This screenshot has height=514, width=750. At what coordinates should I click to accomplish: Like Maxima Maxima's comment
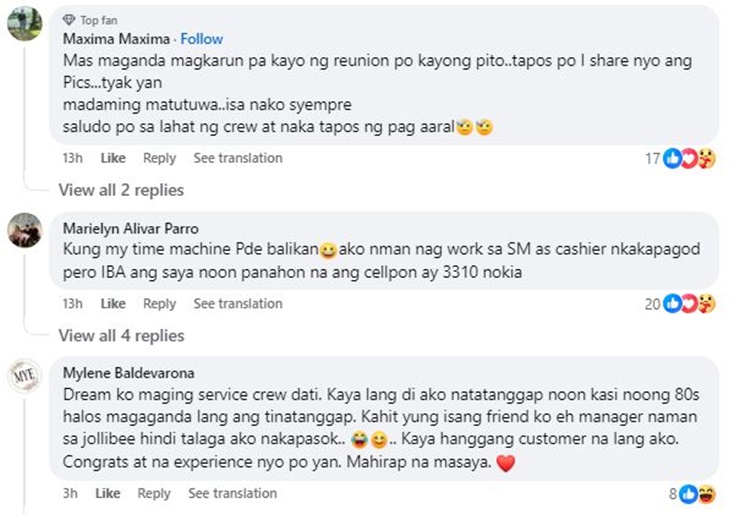[x=113, y=158]
